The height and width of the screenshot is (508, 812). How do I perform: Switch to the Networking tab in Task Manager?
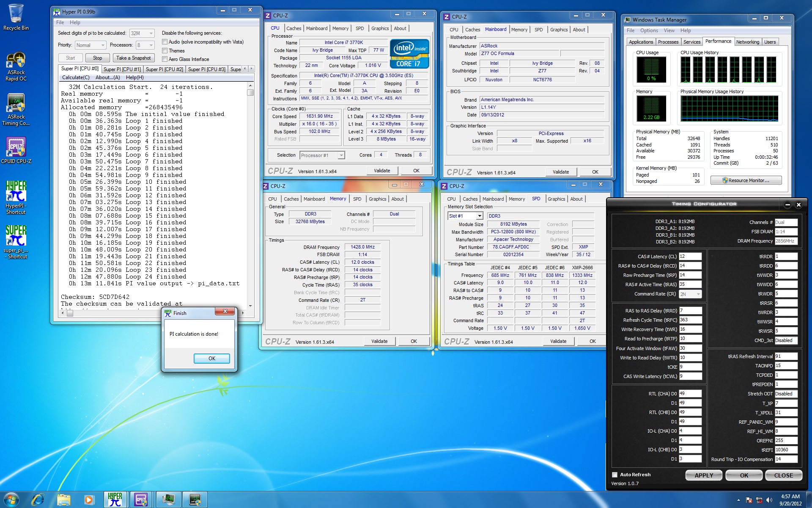tap(747, 42)
